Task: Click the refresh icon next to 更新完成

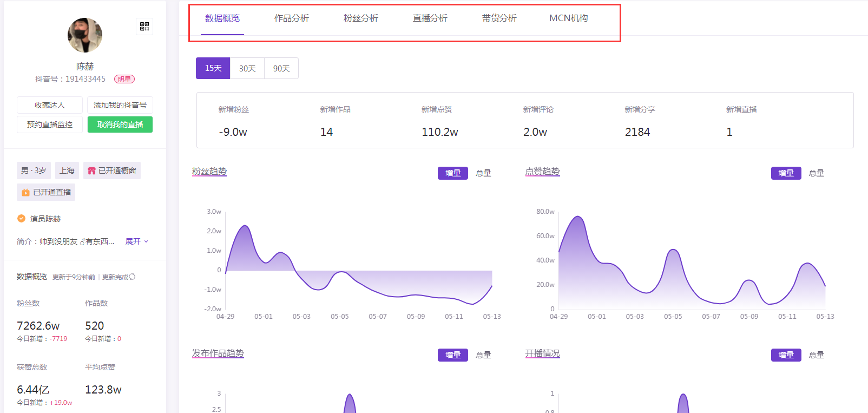Action: pyautogui.click(x=132, y=277)
